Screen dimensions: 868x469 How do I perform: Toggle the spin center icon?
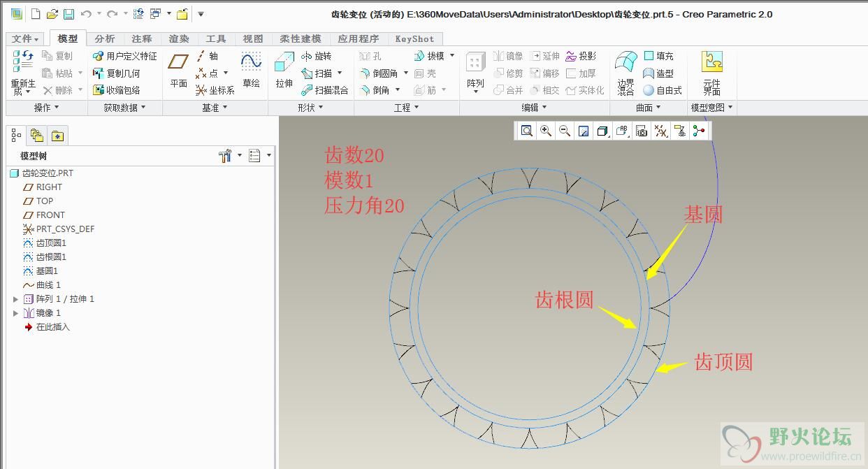(x=698, y=131)
